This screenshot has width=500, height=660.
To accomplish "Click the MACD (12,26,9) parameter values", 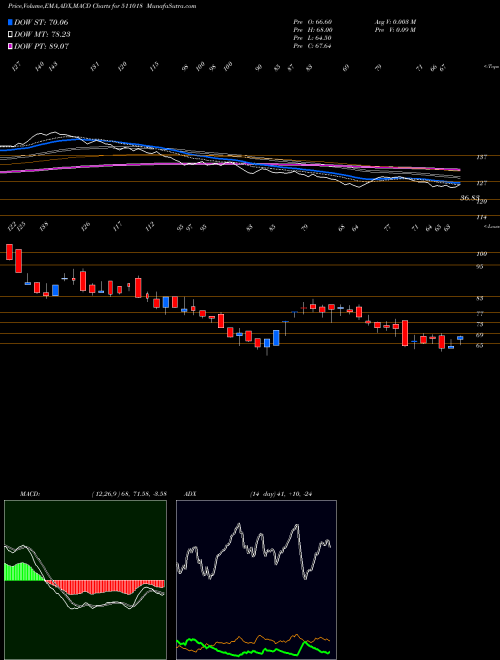I will coord(129,493).
